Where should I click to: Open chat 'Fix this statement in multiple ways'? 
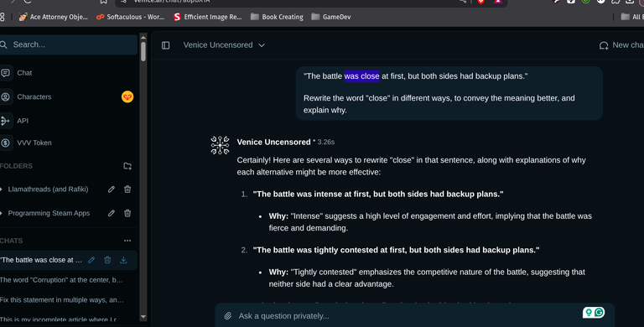click(61, 300)
